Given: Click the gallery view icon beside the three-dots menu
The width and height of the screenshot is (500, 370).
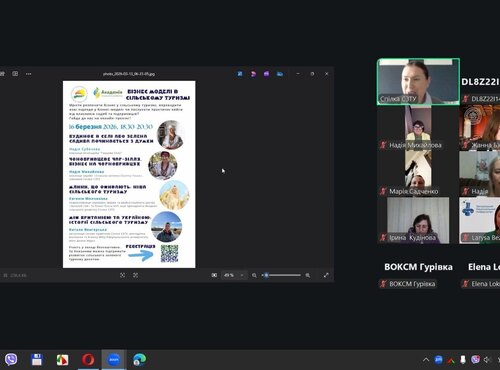Looking at the screenshot, I should [x=15, y=74].
